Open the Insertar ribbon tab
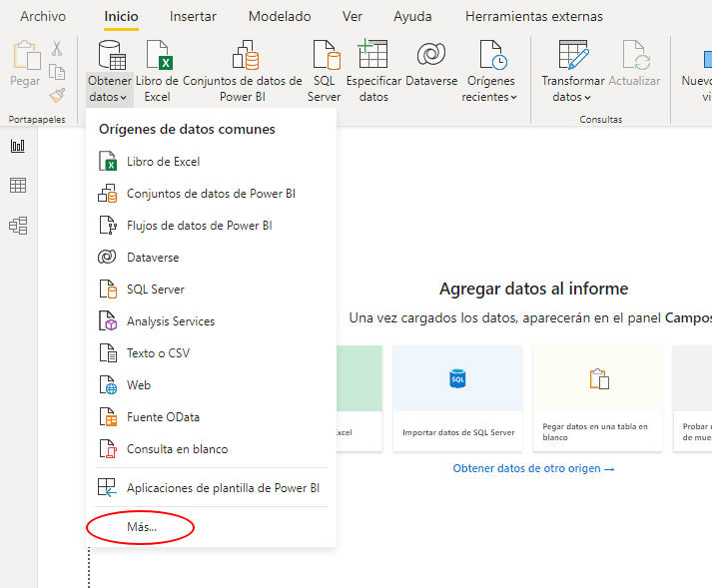 [x=193, y=16]
